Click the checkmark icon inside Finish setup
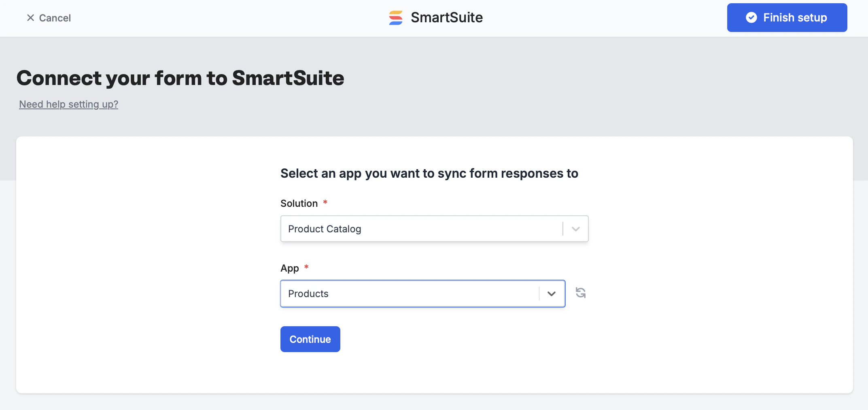 coord(751,17)
